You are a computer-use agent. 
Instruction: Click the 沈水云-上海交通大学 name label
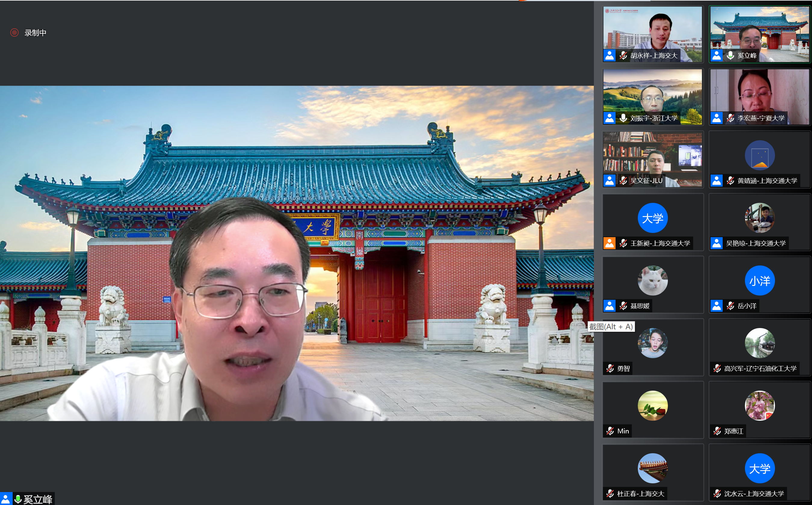[x=754, y=494]
